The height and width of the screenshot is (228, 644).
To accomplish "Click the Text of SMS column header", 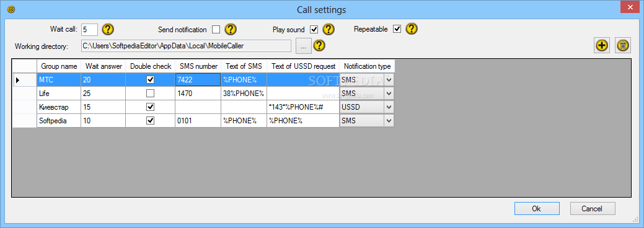I will tap(244, 66).
